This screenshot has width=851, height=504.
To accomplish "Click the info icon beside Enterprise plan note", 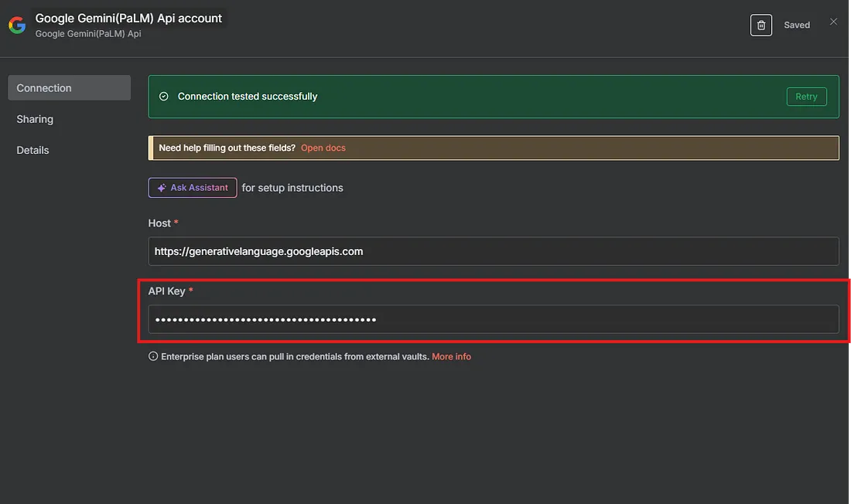I will (153, 356).
